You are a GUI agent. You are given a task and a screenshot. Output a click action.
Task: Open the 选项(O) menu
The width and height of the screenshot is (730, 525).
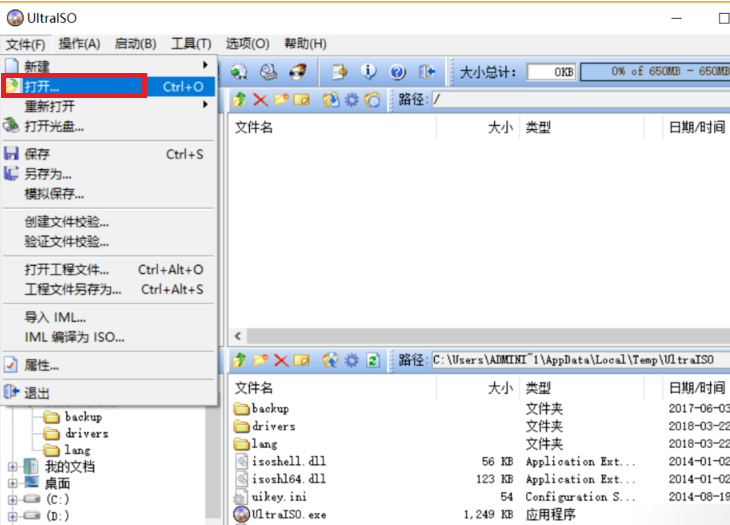pyautogui.click(x=247, y=44)
